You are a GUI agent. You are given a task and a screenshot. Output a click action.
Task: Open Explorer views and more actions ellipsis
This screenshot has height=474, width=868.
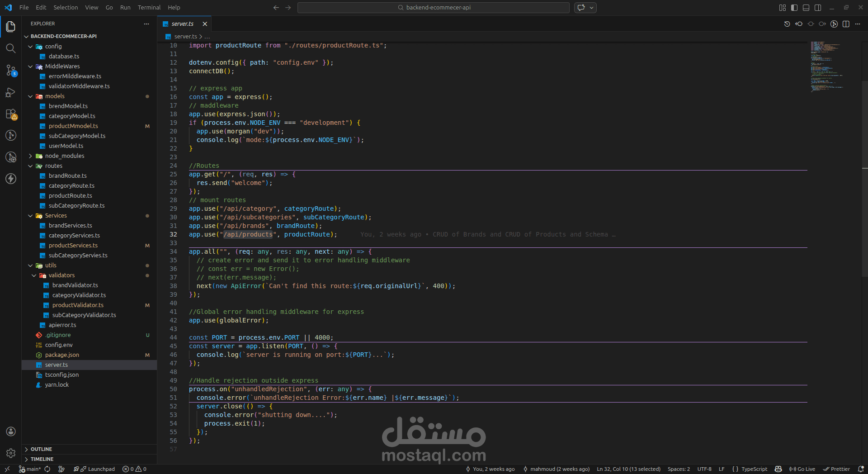[x=146, y=24]
